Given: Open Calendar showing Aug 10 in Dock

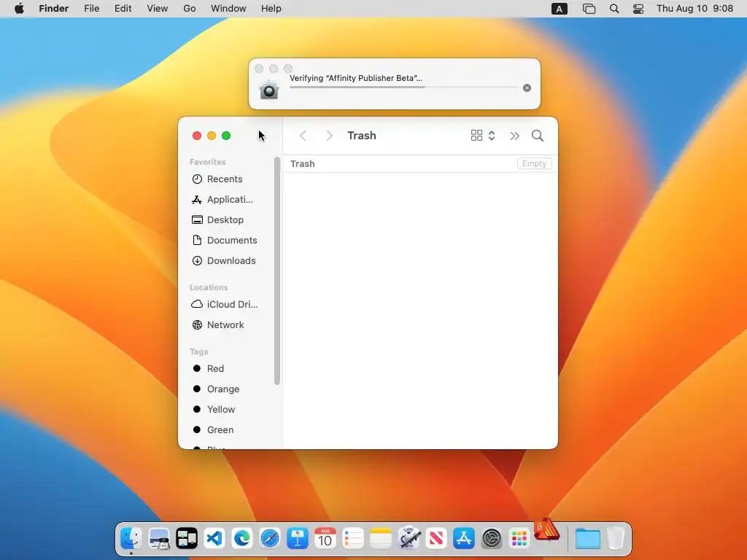Looking at the screenshot, I should click(325, 539).
